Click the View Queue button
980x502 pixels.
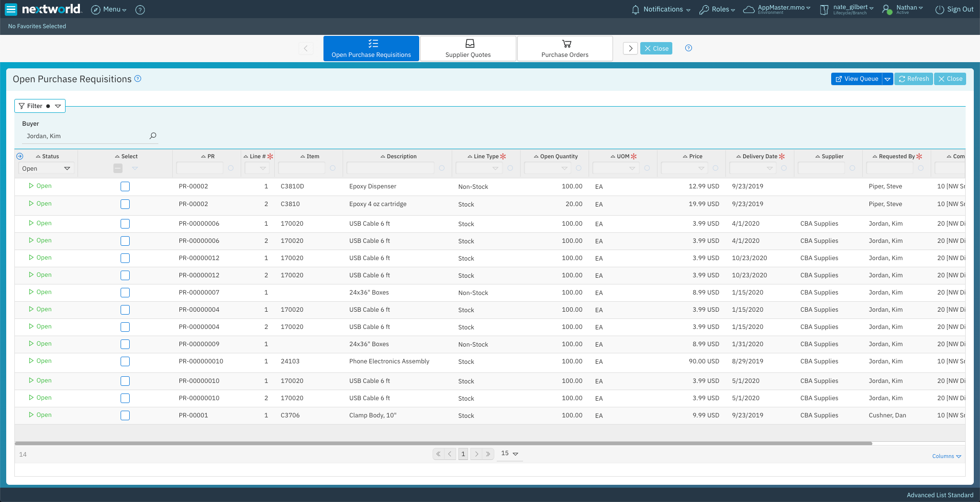tap(857, 78)
